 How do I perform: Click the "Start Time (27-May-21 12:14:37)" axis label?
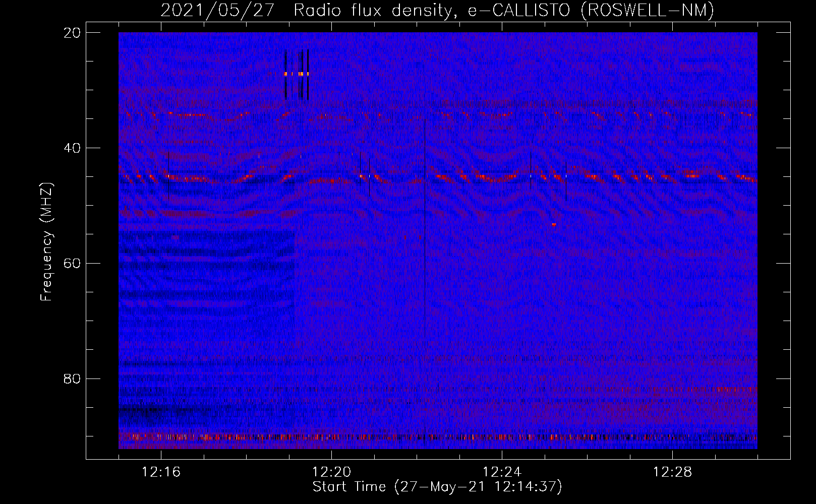click(x=437, y=487)
